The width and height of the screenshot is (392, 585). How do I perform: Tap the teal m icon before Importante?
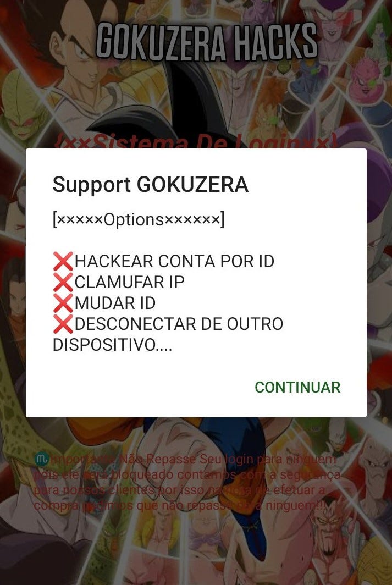coord(41,459)
